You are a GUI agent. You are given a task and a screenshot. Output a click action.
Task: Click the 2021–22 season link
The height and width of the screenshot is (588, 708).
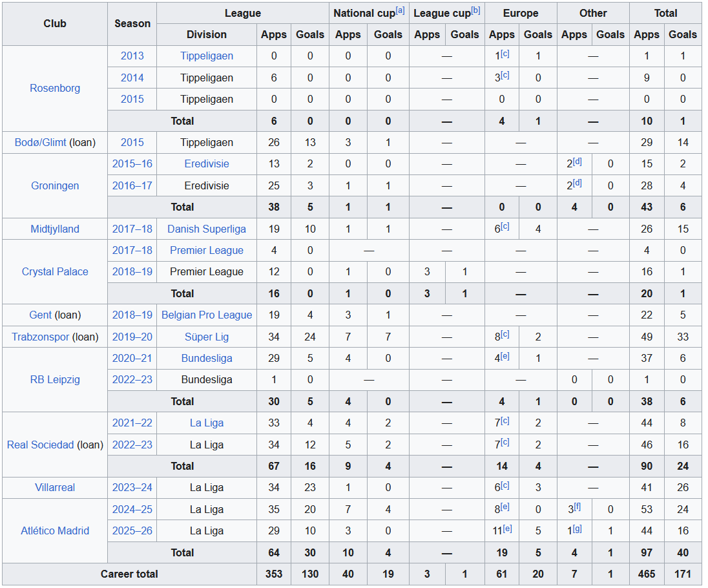[132, 423]
